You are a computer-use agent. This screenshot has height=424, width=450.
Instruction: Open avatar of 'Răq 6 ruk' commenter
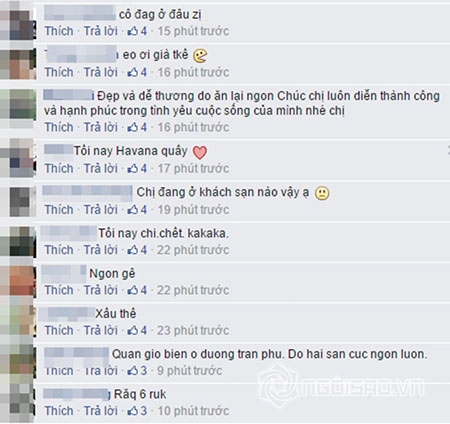point(18,402)
